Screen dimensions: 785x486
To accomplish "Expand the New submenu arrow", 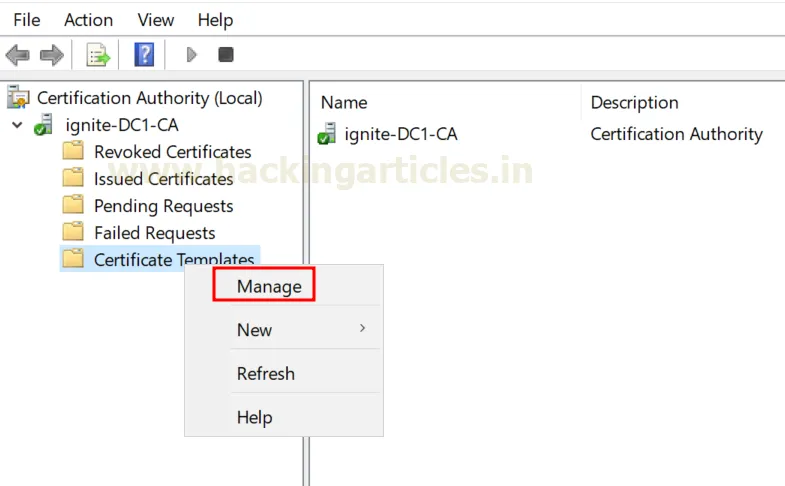I will pos(362,329).
